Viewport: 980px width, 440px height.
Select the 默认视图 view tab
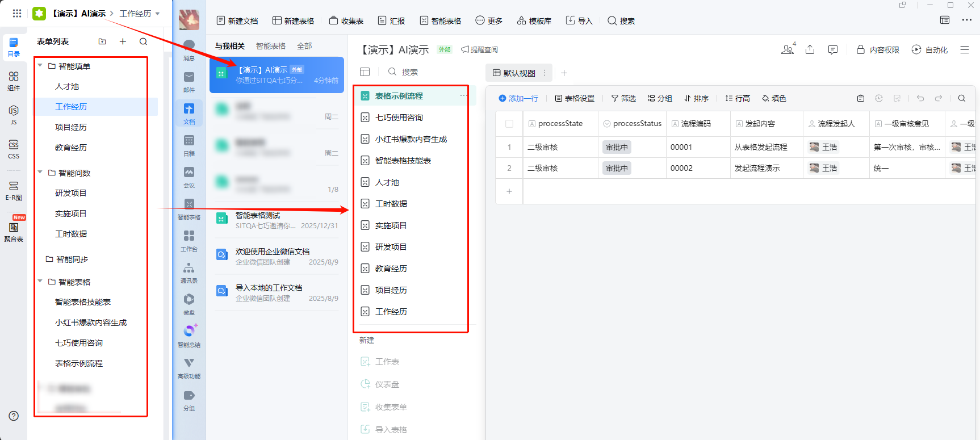514,73
